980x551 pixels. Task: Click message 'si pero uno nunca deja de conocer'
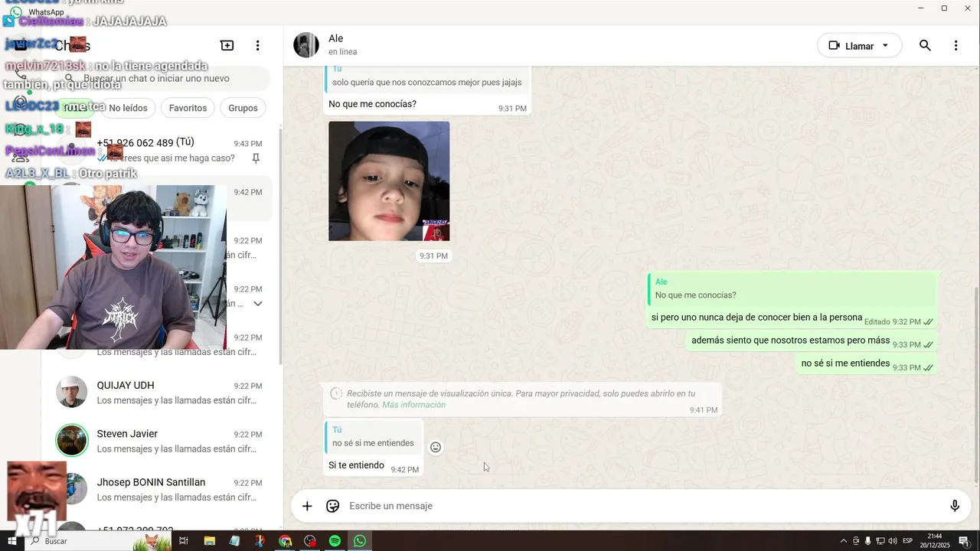pos(756,318)
